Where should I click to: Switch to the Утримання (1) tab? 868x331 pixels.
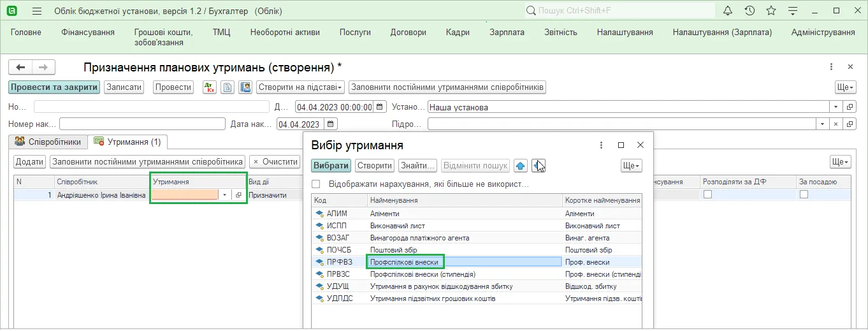pos(127,142)
